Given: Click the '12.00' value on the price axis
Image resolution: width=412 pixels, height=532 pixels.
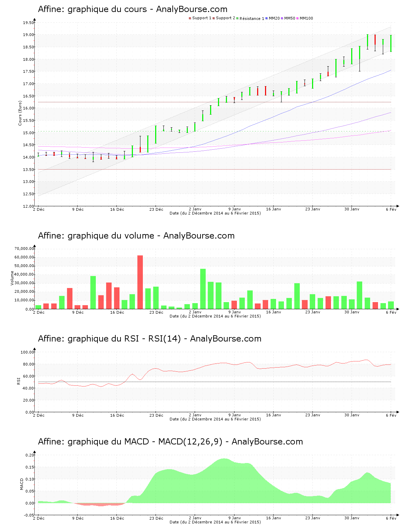Looking at the screenshot, I should click(x=28, y=206).
